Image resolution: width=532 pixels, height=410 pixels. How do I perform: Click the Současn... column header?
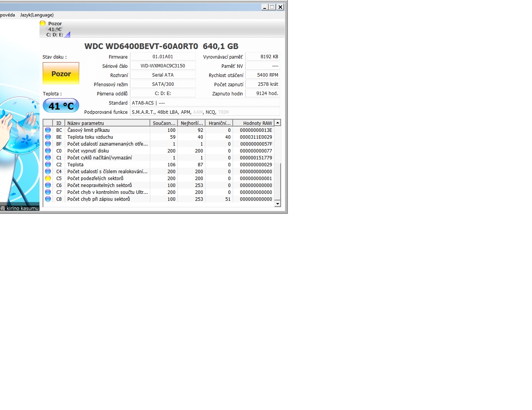pos(164,123)
